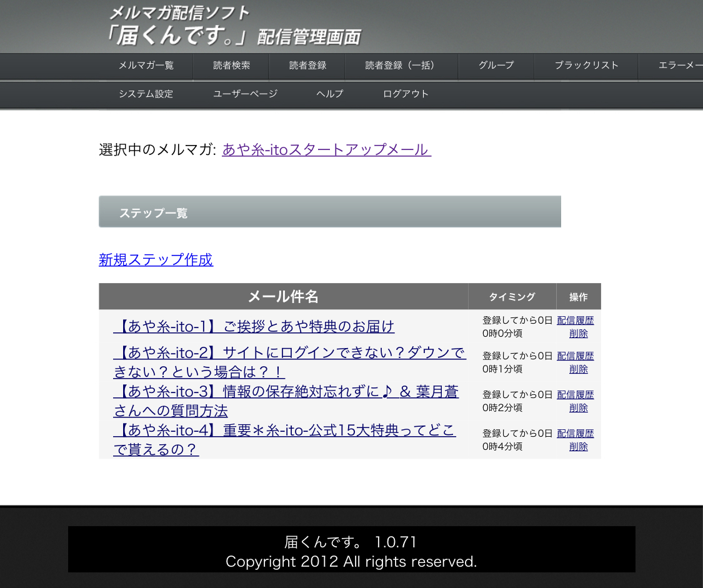Viewport: 703px width, 588px height.
Task: Open the selected あや糸-itoスタートアップメール link
Action: pos(326,150)
